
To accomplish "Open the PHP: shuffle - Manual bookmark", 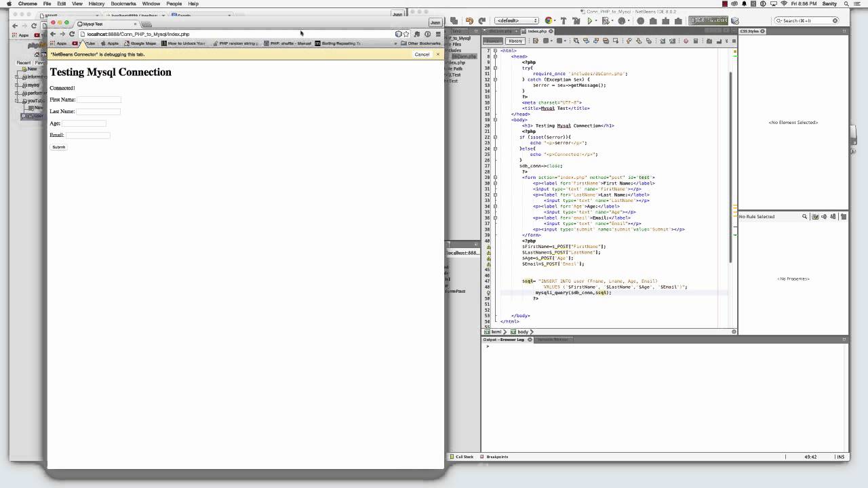I will click(x=288, y=43).
